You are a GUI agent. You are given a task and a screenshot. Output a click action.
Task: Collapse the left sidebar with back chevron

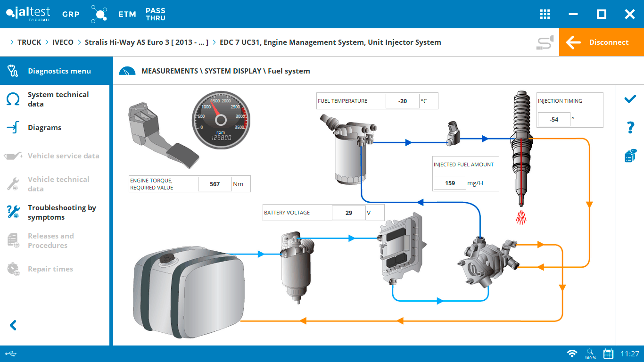pos(13,325)
